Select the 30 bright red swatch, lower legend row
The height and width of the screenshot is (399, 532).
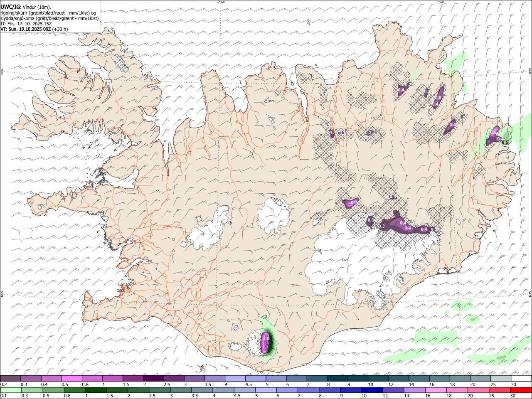pos(521,390)
